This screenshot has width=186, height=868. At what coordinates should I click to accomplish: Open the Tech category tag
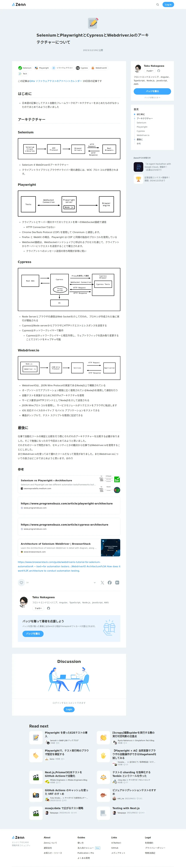[x=23, y=73]
